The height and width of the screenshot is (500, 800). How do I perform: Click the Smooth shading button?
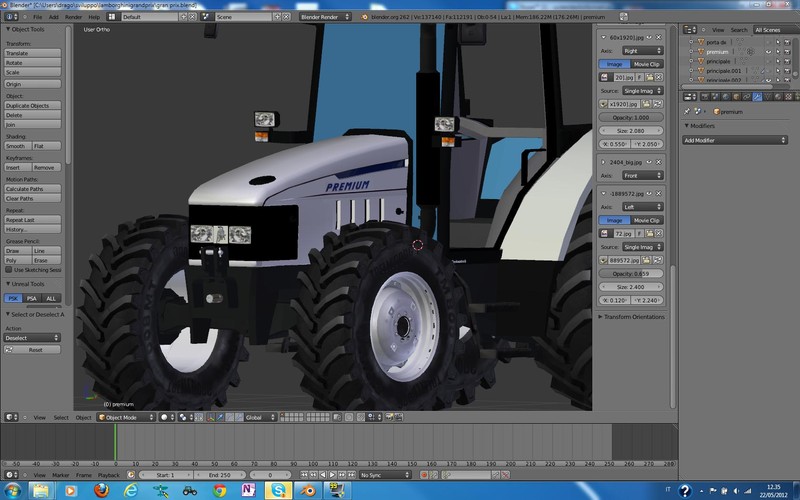point(18,146)
